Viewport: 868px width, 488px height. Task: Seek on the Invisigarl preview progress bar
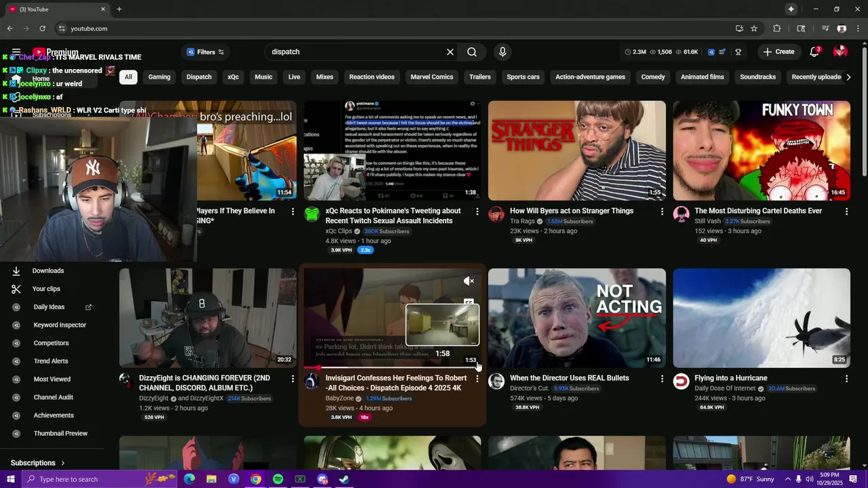point(393,367)
